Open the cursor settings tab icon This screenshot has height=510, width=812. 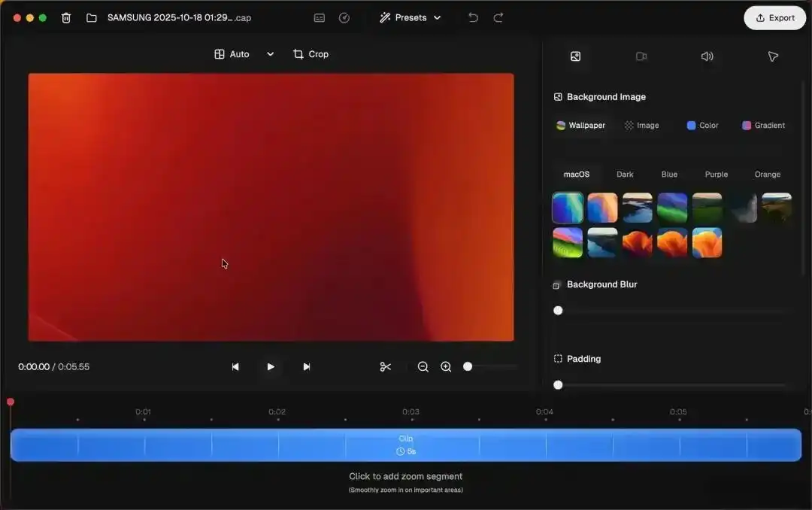click(x=773, y=56)
